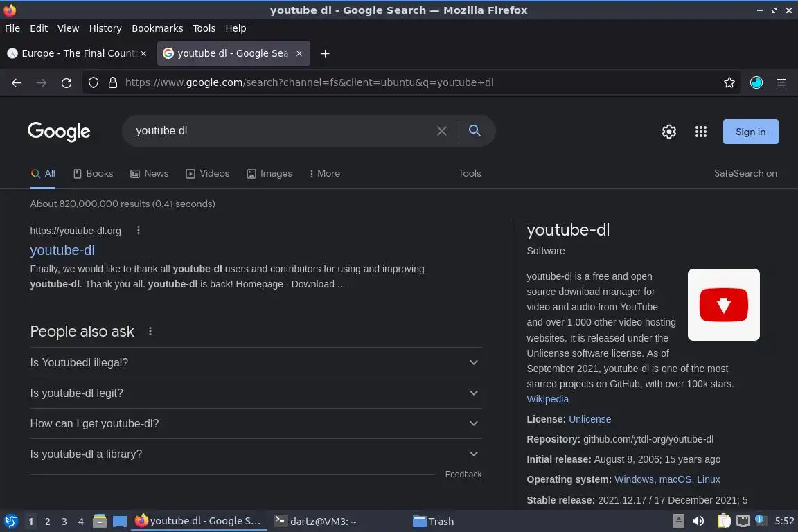Click the display tray icon

[743, 522]
